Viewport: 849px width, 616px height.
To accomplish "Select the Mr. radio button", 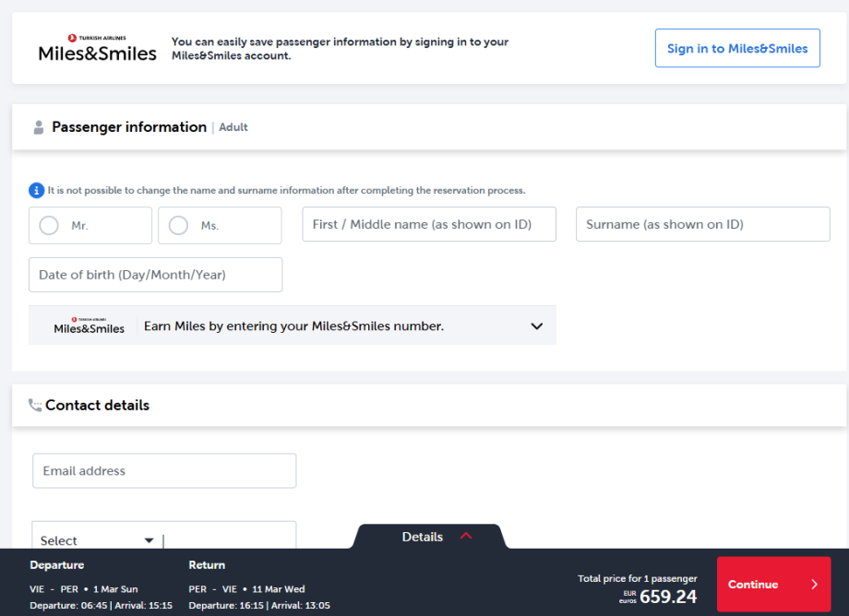I will click(x=49, y=225).
